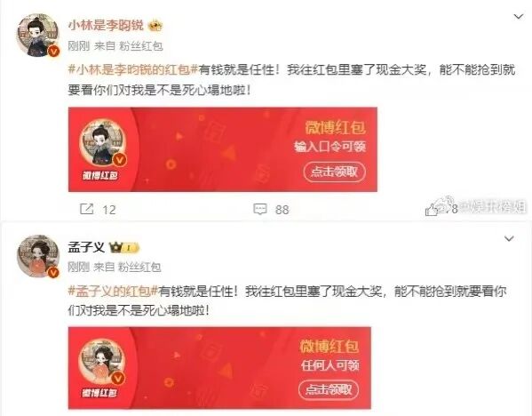Image resolution: width=532 pixels, height=416 pixels.
Task: Click 点击领取 button on second red envelope
Action: tap(329, 389)
